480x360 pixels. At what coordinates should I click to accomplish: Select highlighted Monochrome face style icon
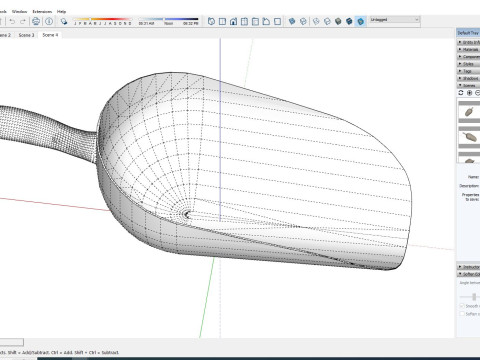pos(360,22)
